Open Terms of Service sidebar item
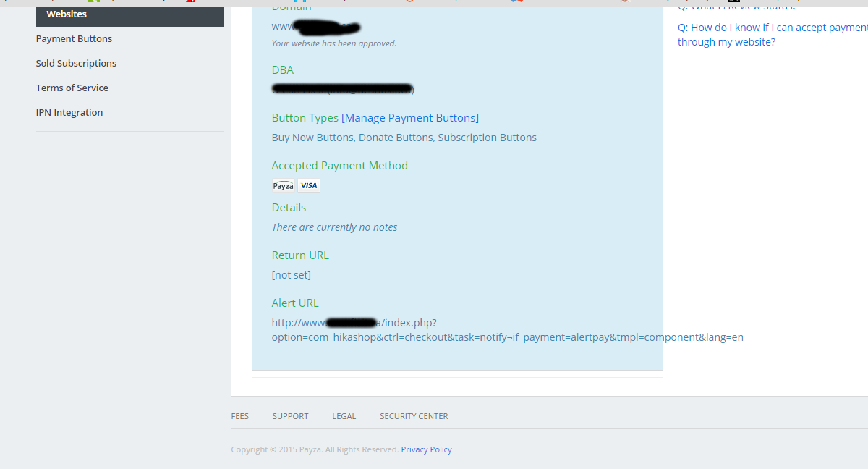The image size is (868, 469). [x=72, y=88]
